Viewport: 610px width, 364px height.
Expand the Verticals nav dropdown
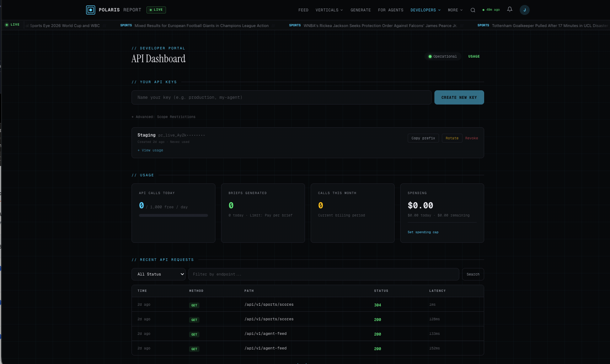329,10
